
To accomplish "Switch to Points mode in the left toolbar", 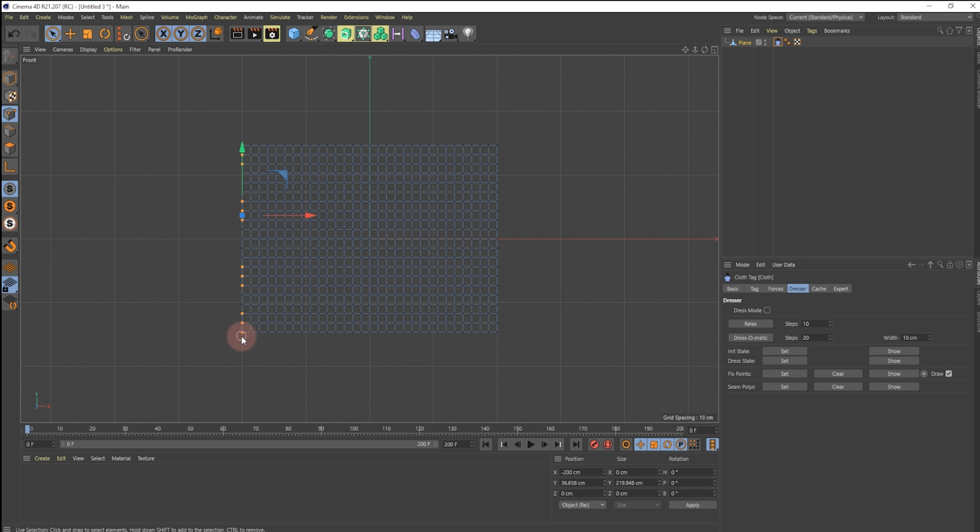I will pyautogui.click(x=10, y=114).
